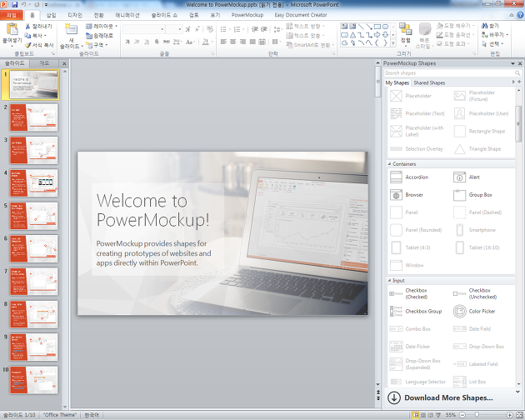Screen dimensions: 525x420
Task: Minimize the ribbon with the caret icon
Action: click(512, 15)
